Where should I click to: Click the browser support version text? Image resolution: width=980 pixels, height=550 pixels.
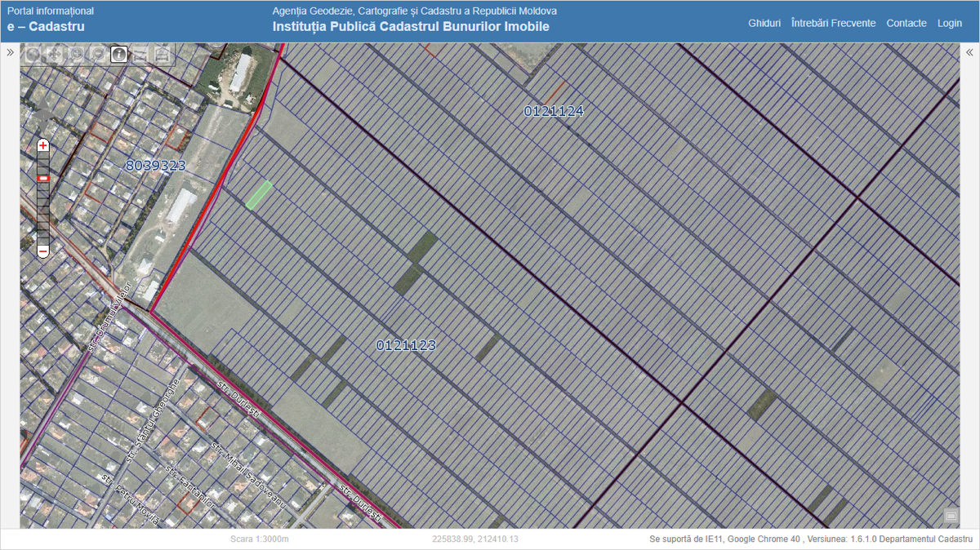point(811,539)
